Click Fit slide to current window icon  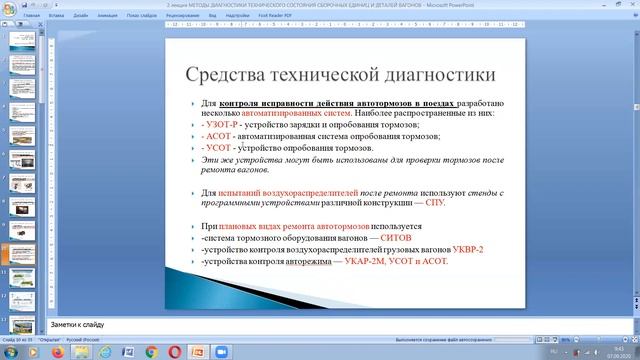tap(635, 340)
